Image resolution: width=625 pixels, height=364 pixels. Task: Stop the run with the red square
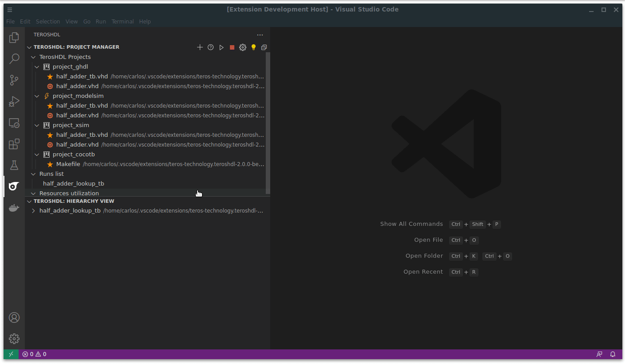tap(232, 47)
